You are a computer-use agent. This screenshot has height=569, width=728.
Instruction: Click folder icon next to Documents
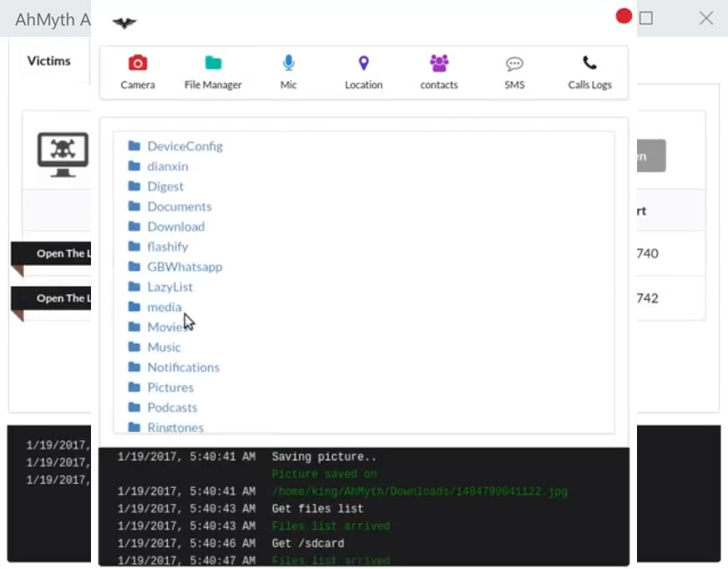134,206
